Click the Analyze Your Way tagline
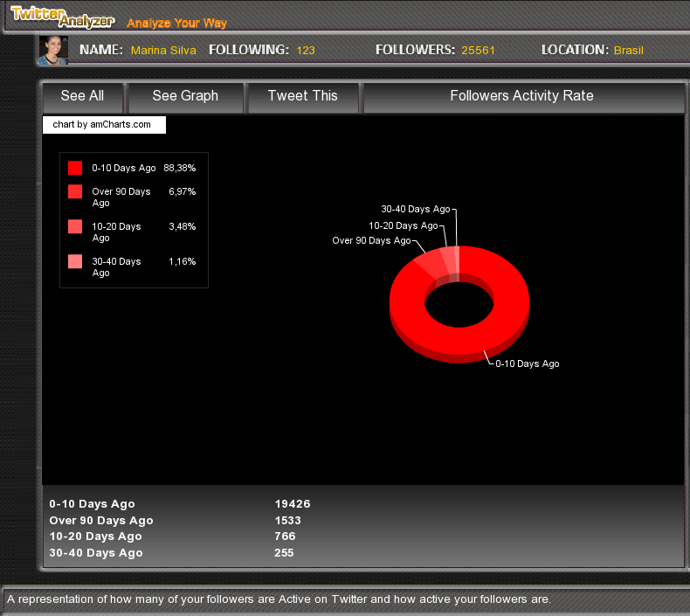Viewport: 690px width, 616px height. [177, 23]
